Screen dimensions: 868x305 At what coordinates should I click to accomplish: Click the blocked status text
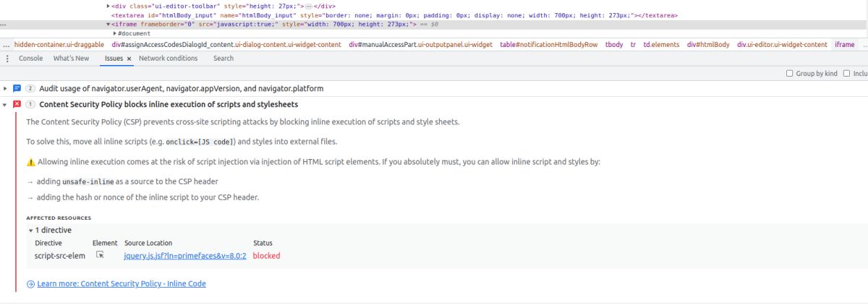point(266,256)
